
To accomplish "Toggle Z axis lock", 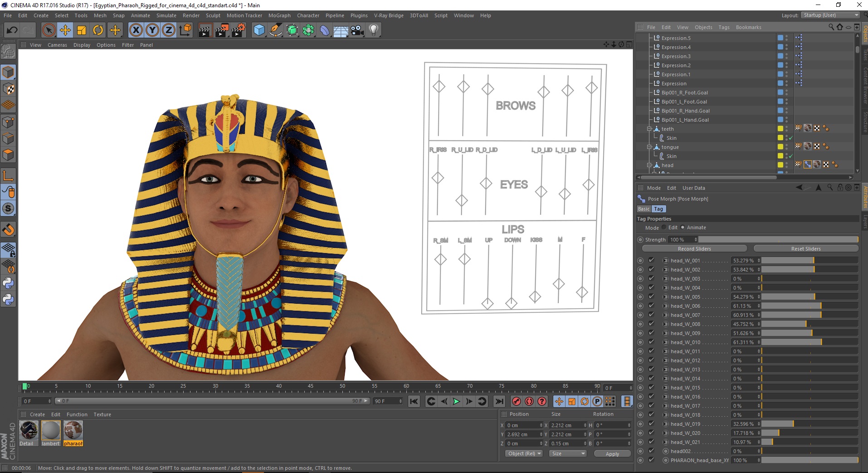I will click(168, 30).
